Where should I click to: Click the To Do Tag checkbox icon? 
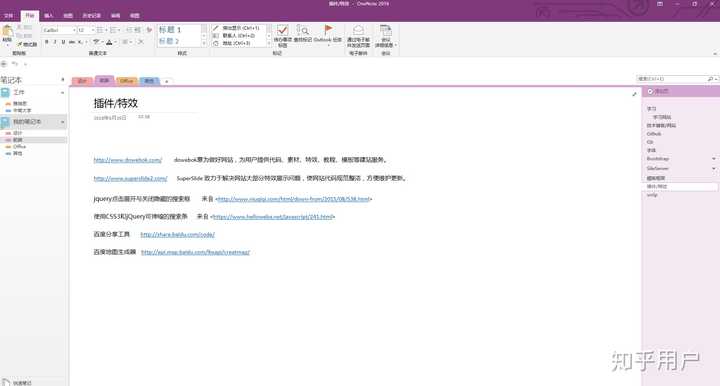(x=282, y=31)
